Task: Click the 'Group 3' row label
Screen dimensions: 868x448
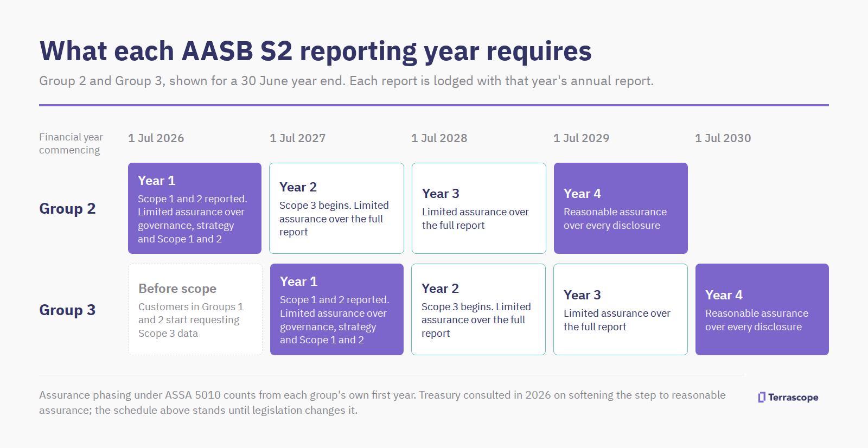Action: click(67, 310)
